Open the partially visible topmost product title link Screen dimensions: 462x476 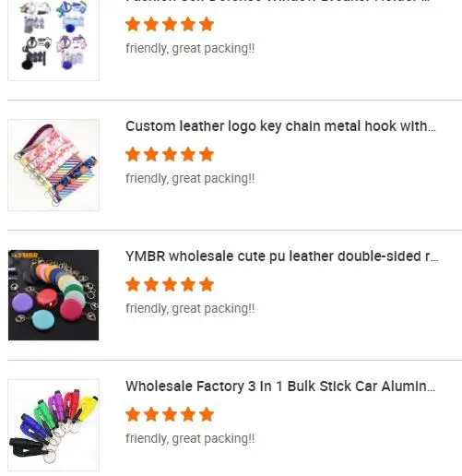[278, 1]
